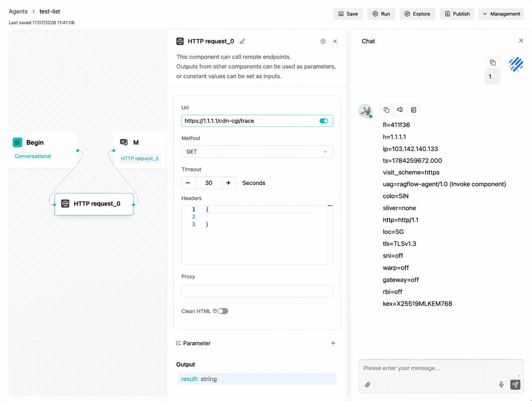This screenshot has height=401, width=532.
Task: Click the uag=ragflow-agent/1.0 line
Action: (444, 184)
